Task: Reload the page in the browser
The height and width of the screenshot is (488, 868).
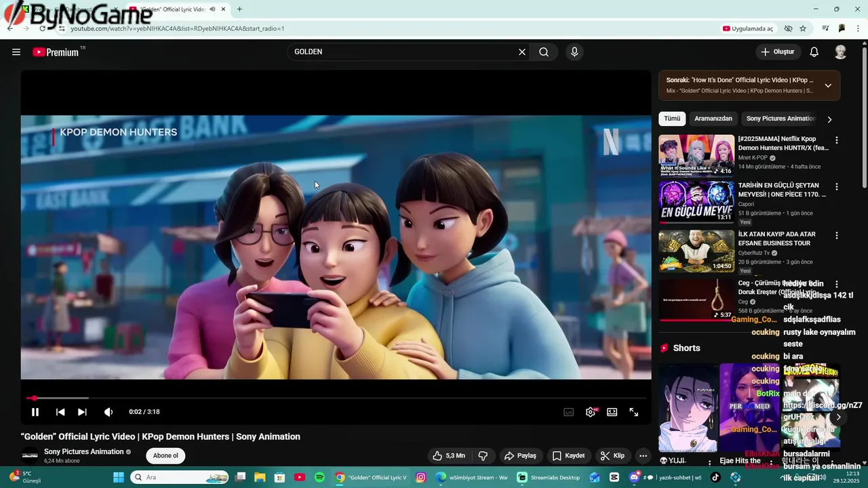Action: pos(42,28)
